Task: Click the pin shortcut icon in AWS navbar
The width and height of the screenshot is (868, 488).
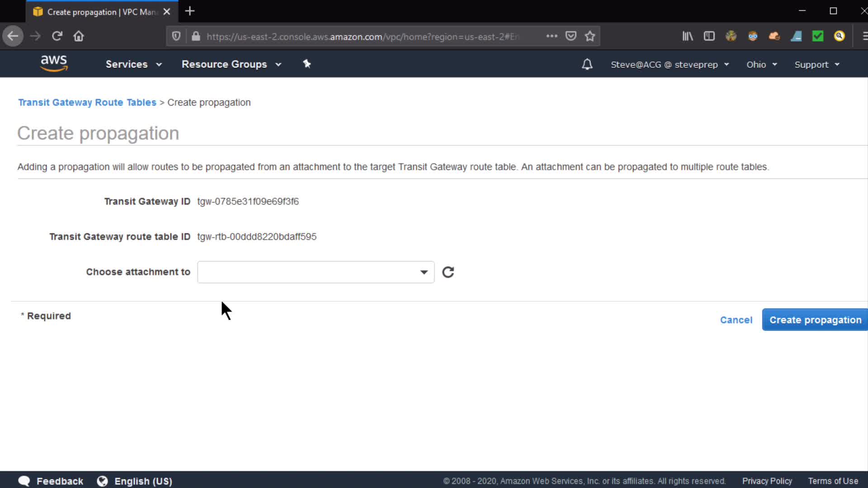Action: [307, 64]
